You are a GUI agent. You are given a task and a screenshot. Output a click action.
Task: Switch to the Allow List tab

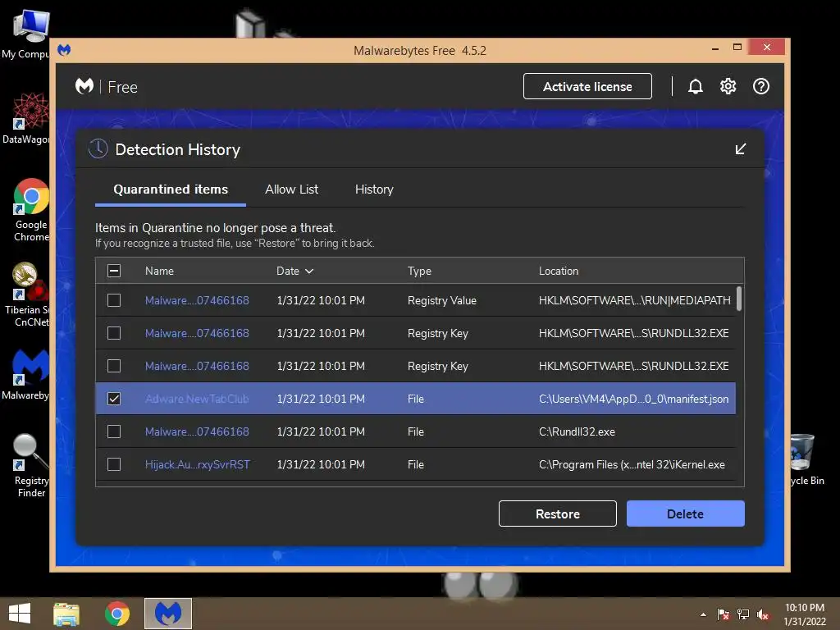click(x=291, y=189)
